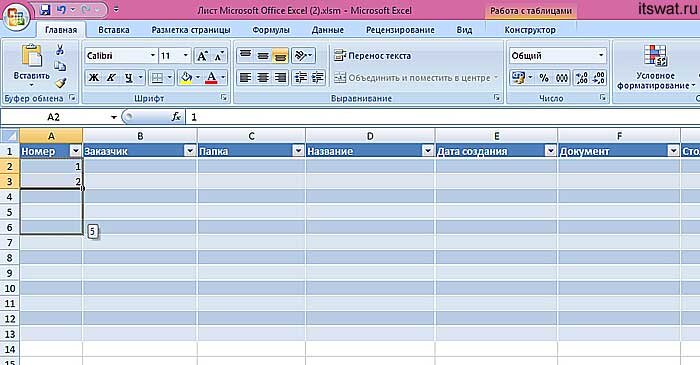
Task: Activate the Format Painter brush
Action: [60, 83]
